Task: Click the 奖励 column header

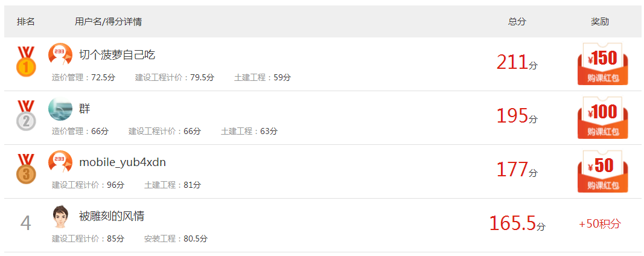Action: click(x=600, y=22)
